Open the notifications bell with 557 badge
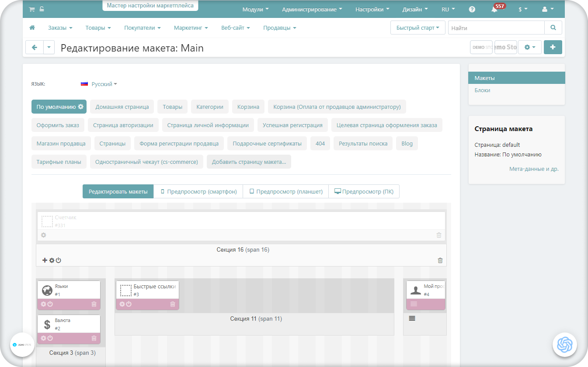This screenshot has height=367, width=588. (x=494, y=9)
